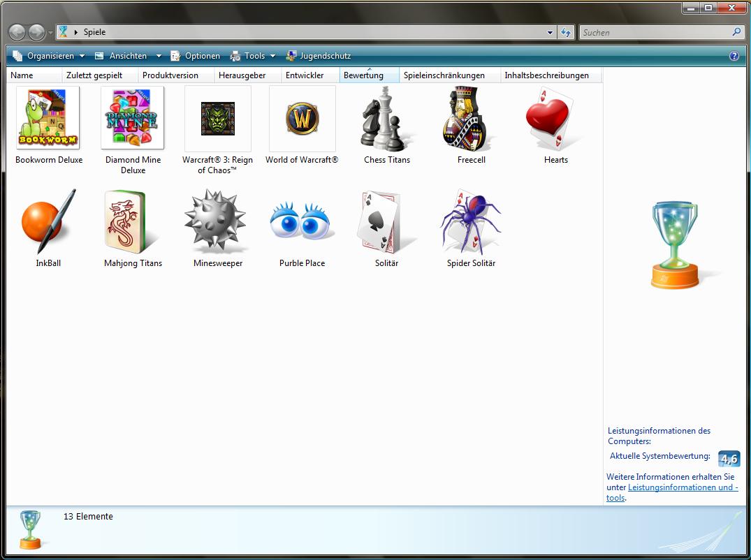The width and height of the screenshot is (751, 560).
Task: Select the '13 Elemente' status text
Action: tap(88, 517)
